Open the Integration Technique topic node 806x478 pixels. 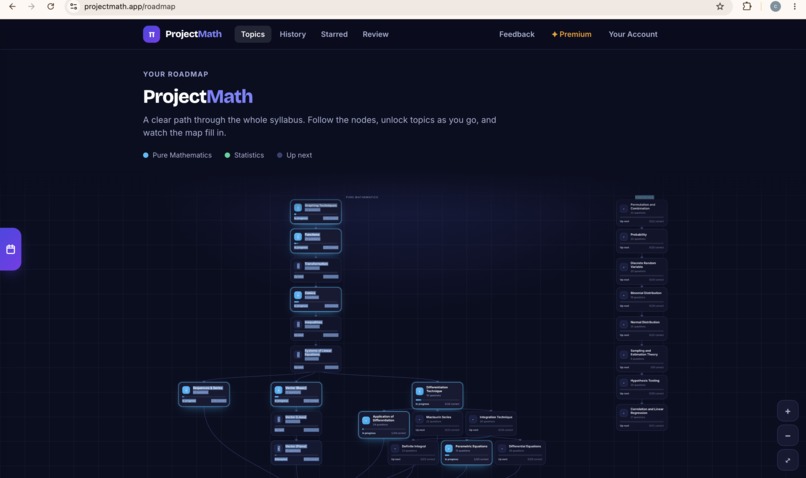[x=491, y=424]
